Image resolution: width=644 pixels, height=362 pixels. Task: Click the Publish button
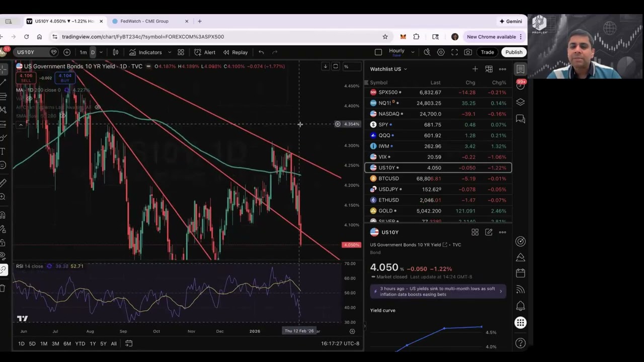(x=514, y=52)
